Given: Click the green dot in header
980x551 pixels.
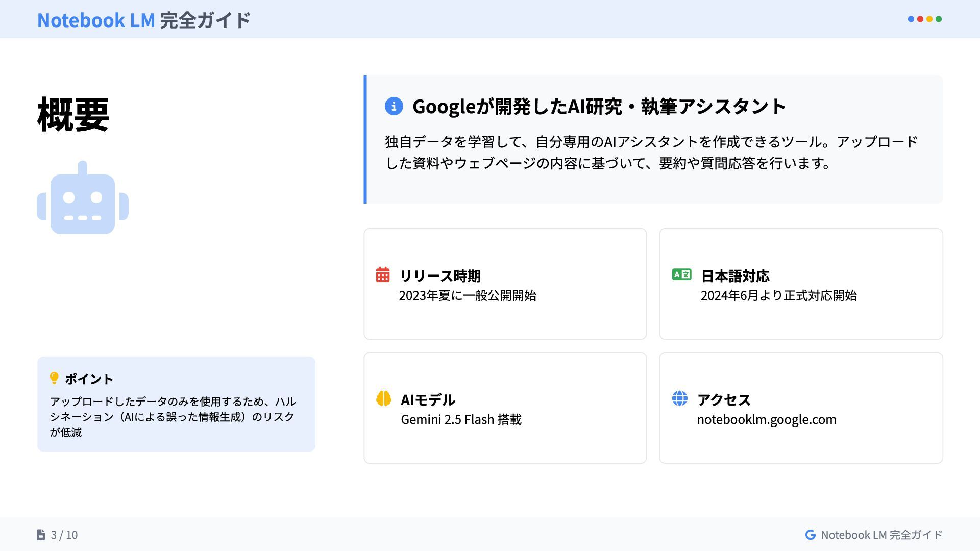Looking at the screenshot, I should 939,19.
